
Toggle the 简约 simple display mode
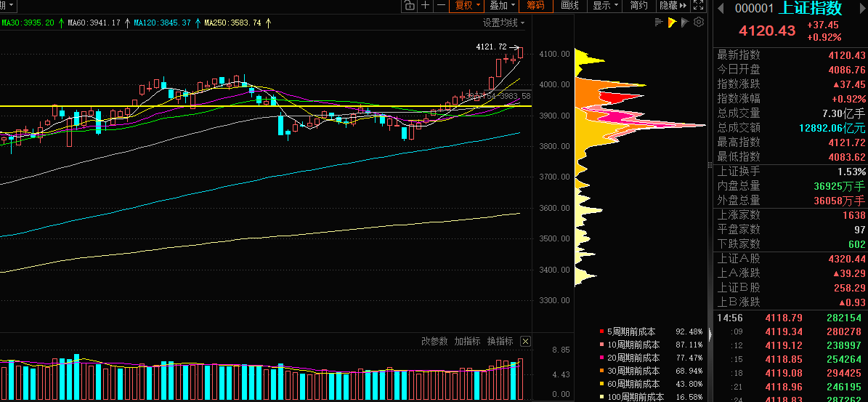[638, 6]
